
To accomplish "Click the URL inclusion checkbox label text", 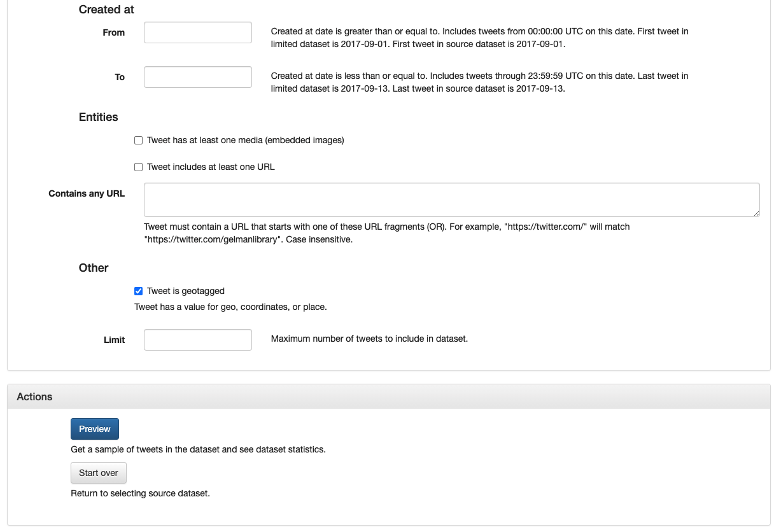I will (210, 167).
